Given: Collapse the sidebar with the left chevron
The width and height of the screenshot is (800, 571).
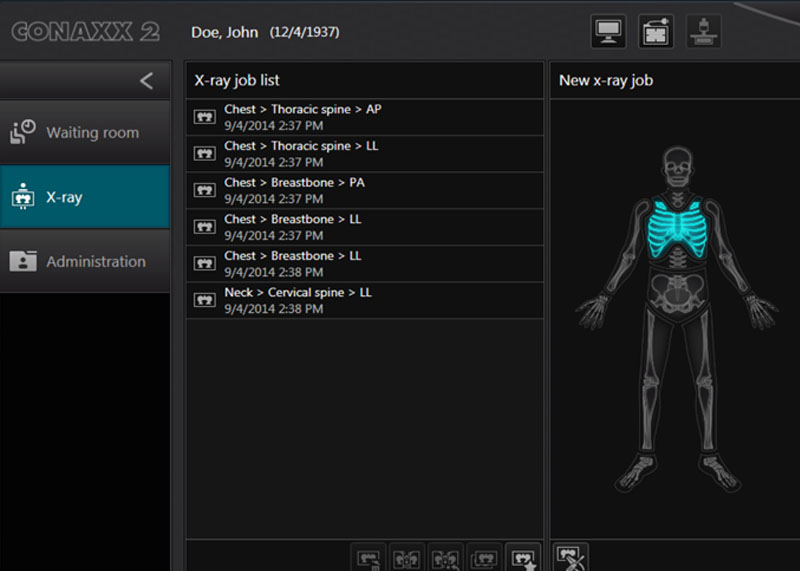Looking at the screenshot, I should click(146, 81).
